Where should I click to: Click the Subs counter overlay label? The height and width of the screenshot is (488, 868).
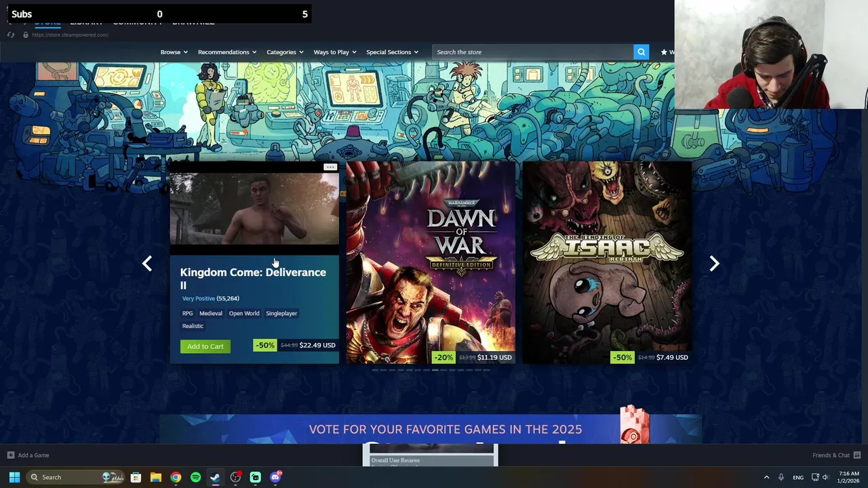coord(22,14)
